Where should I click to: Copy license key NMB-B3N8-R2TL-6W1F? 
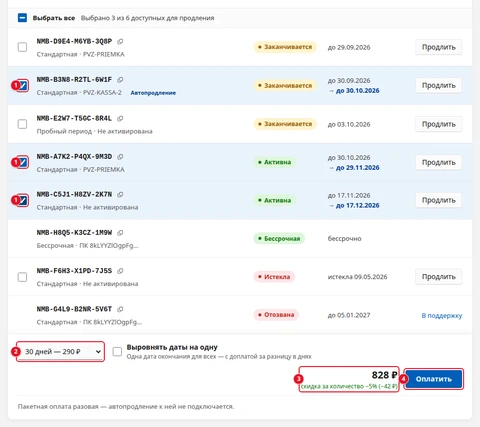point(120,80)
